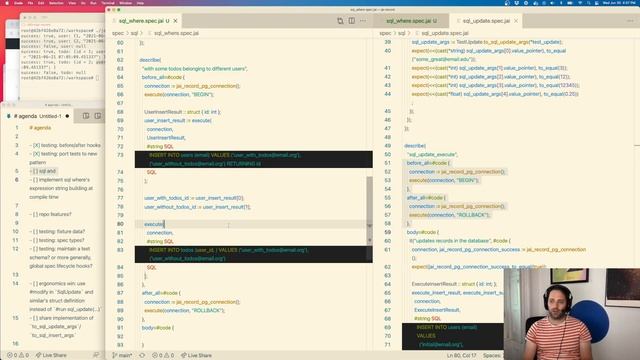The height and width of the screenshot is (360, 640).
Task: Click the '# agenda' heading line
Action: [x=40, y=128]
